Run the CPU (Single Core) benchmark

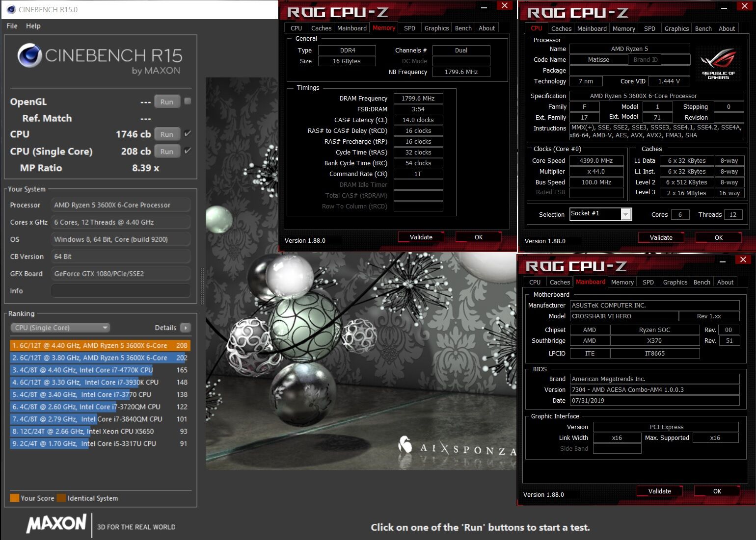pyautogui.click(x=167, y=152)
